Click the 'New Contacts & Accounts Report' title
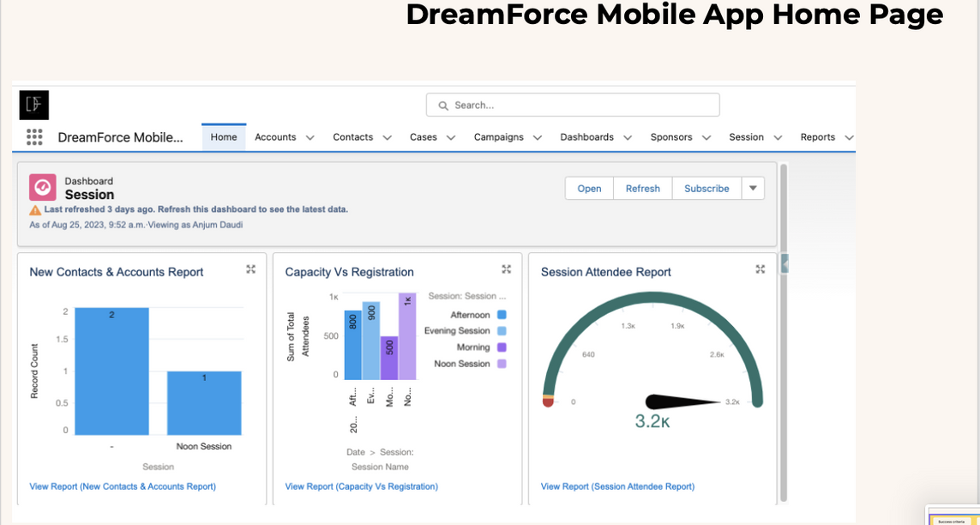This screenshot has height=525, width=980. (117, 272)
